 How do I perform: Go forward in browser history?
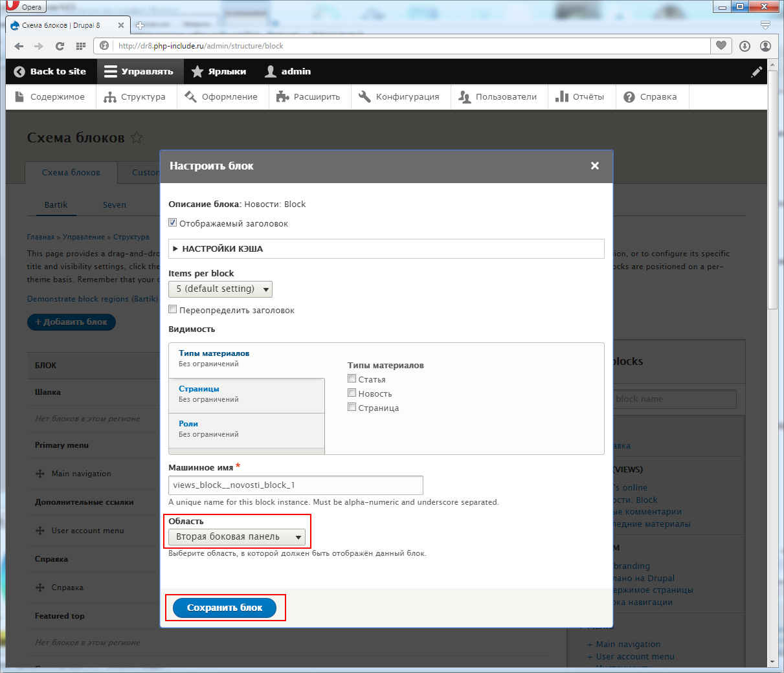(39, 46)
